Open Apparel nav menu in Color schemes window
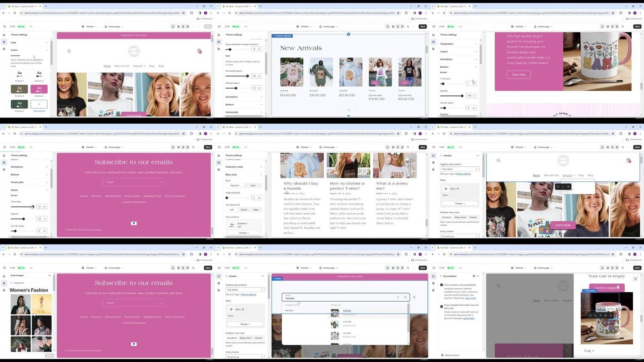 pyautogui.click(x=139, y=66)
